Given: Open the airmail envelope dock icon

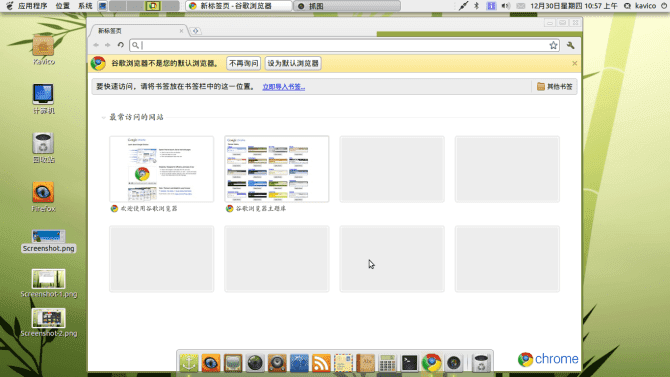Looking at the screenshot, I should (344, 363).
